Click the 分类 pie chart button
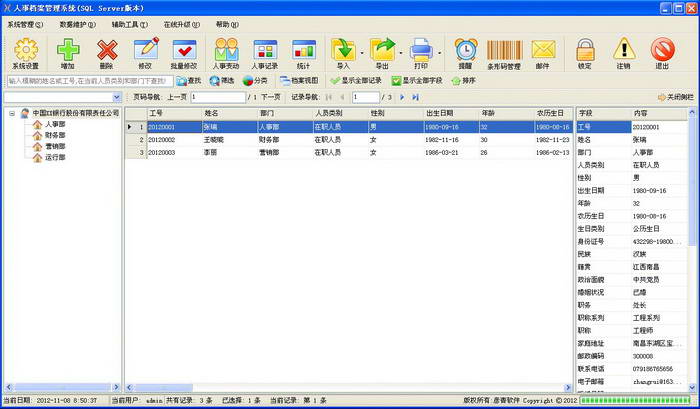The height and width of the screenshot is (409, 700). [255, 81]
